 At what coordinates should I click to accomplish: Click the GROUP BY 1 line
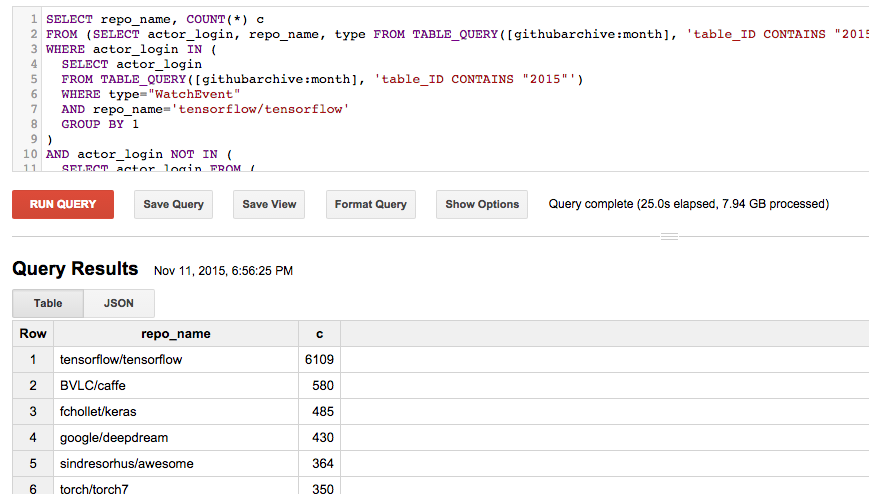pyautogui.click(x=100, y=124)
